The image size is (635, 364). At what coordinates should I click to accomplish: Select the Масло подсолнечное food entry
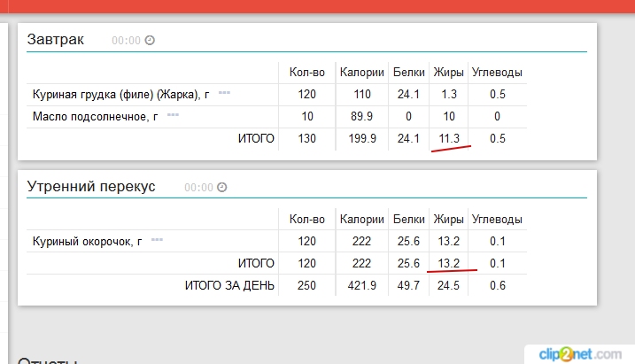pyautogui.click(x=95, y=116)
